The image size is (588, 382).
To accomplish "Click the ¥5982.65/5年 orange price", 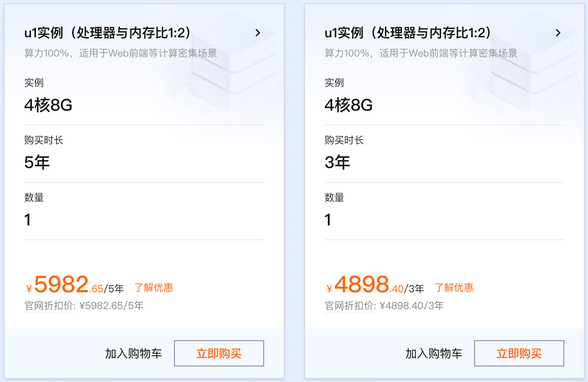I will [75, 285].
